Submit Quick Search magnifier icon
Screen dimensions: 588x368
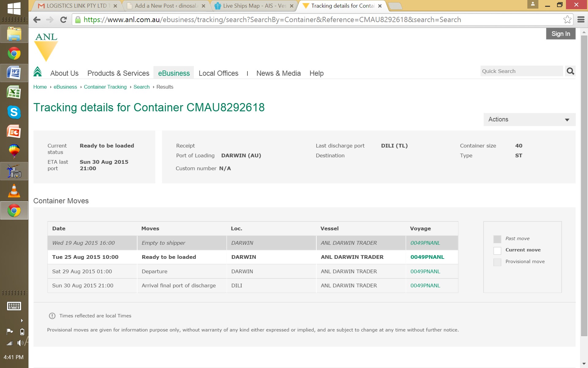pos(570,71)
